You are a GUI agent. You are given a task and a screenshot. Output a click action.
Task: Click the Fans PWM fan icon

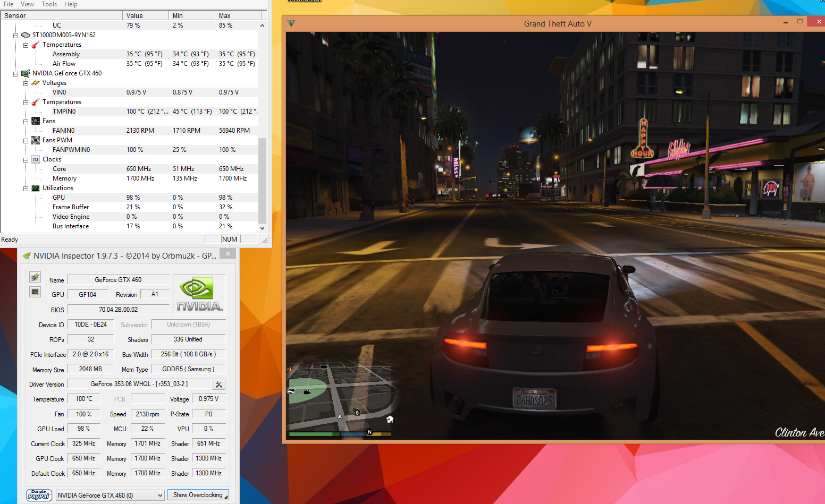[36, 140]
